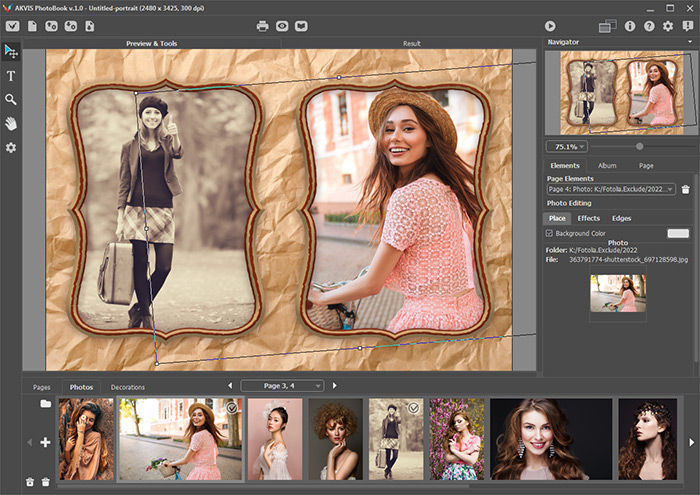Expand the 75.1% zoom dropdown
700x495 pixels.
(x=567, y=146)
